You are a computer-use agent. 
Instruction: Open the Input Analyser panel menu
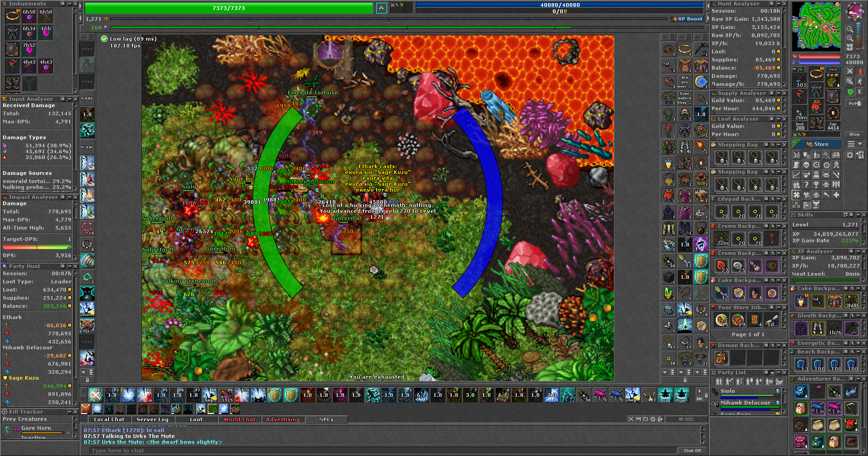[x=64, y=99]
